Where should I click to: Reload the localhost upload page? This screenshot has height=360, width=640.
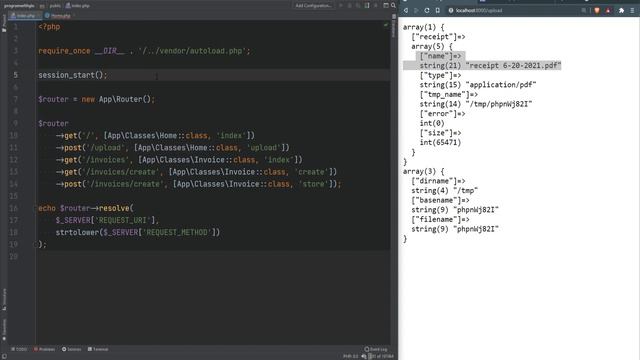(x=427, y=10)
